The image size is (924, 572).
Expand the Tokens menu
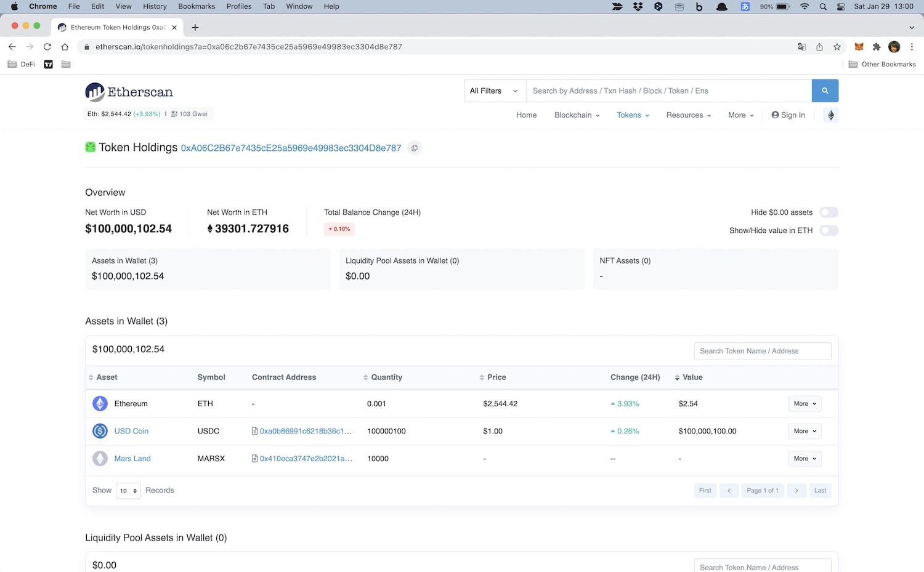click(633, 115)
